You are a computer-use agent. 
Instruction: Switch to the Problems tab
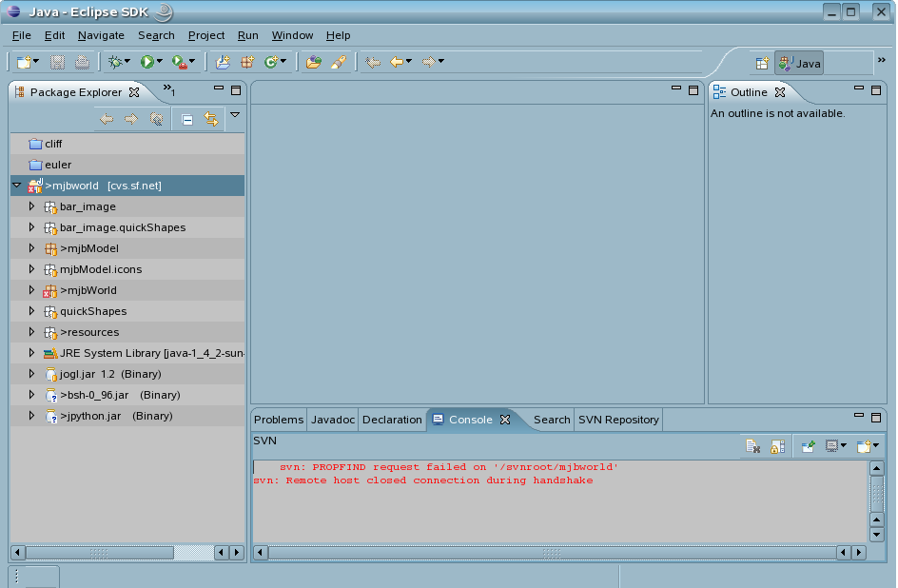tap(279, 420)
